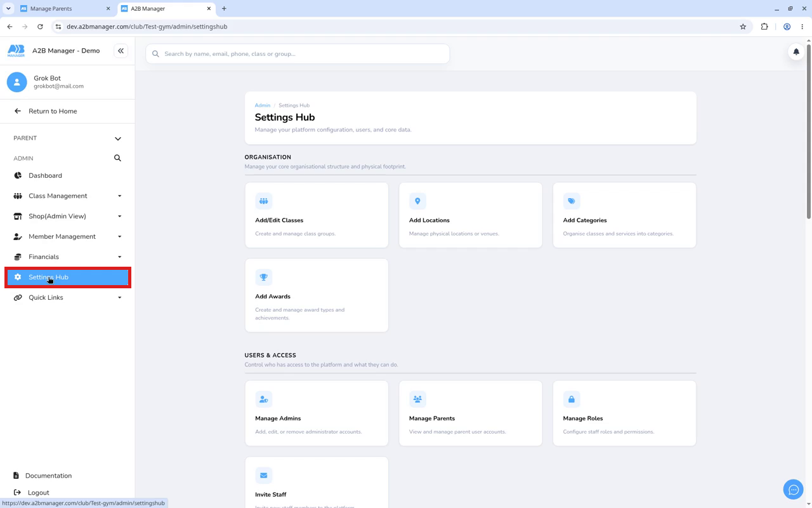Open Add Categories card
The width and height of the screenshot is (812, 508).
(625, 215)
